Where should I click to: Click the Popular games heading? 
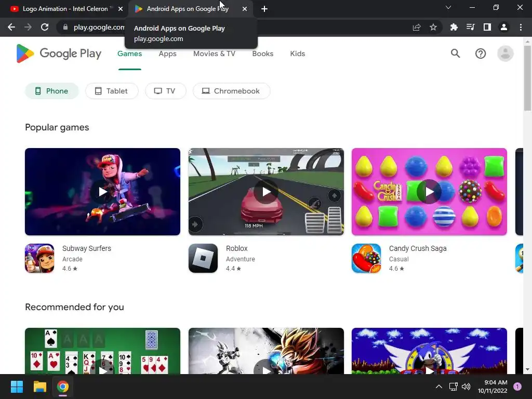tap(57, 127)
